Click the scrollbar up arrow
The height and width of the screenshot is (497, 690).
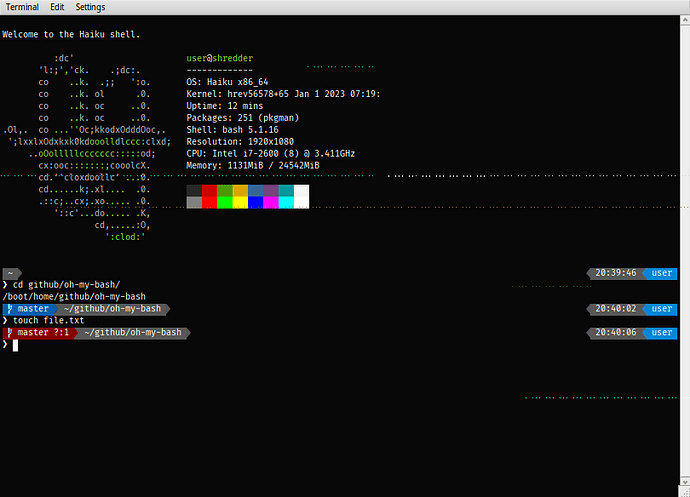(x=685, y=20)
